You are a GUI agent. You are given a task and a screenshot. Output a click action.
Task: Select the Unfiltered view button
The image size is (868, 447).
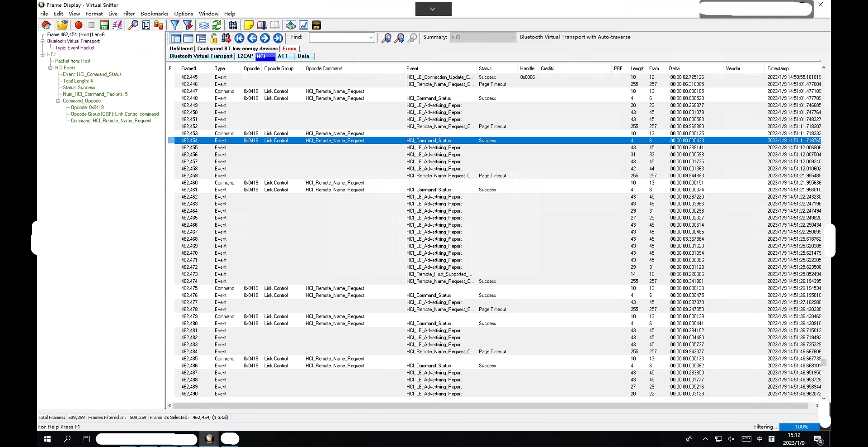coord(180,49)
